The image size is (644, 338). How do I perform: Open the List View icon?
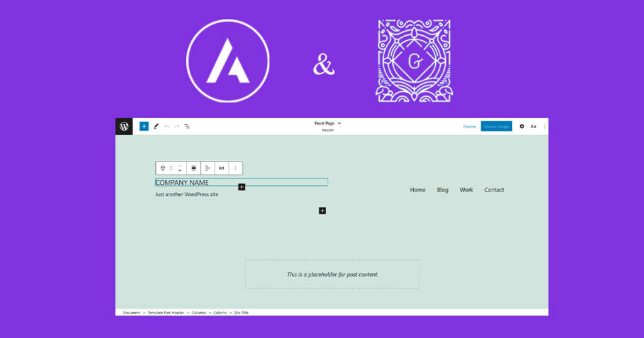[x=187, y=126]
